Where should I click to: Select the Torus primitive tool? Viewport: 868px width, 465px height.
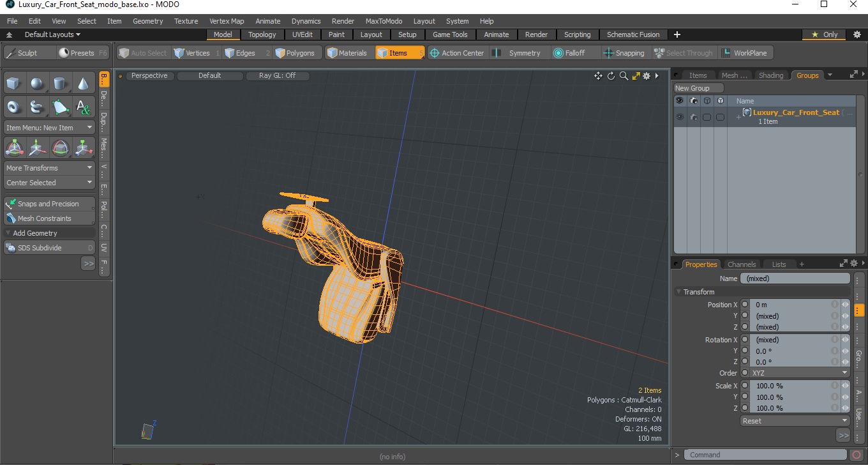point(15,107)
